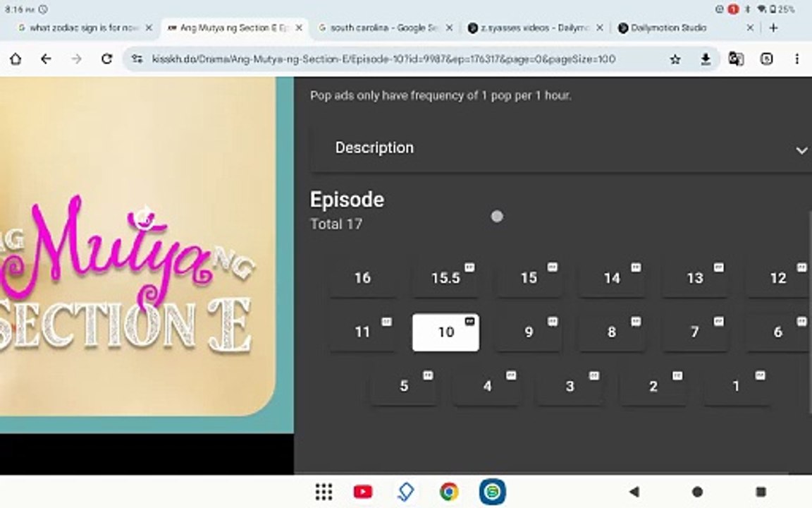Open the downloads icon in toolbar
812x508 pixels.
(706, 59)
